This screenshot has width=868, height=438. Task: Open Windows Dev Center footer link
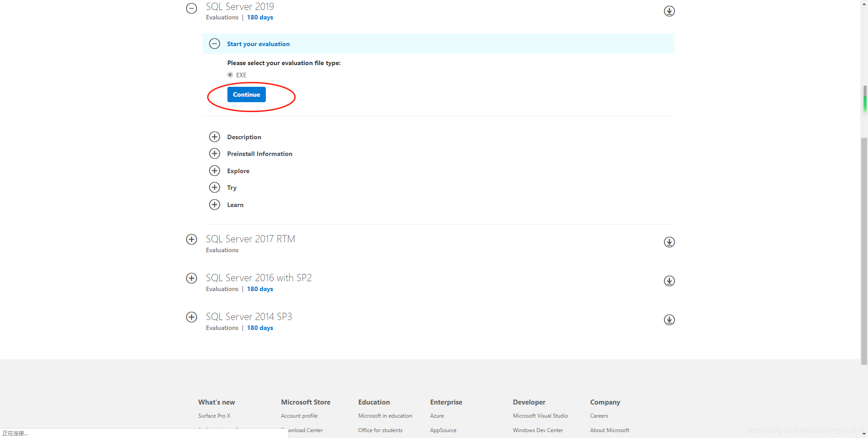click(x=538, y=430)
